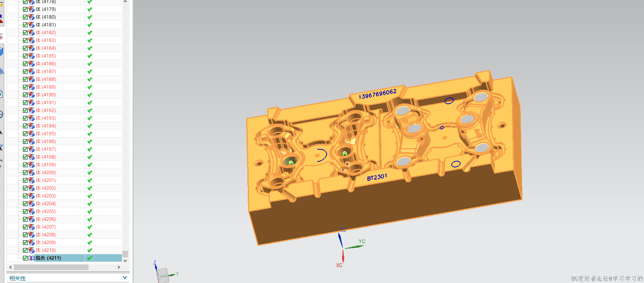Click the horizontal scroll-left arrow

pos(10,267)
